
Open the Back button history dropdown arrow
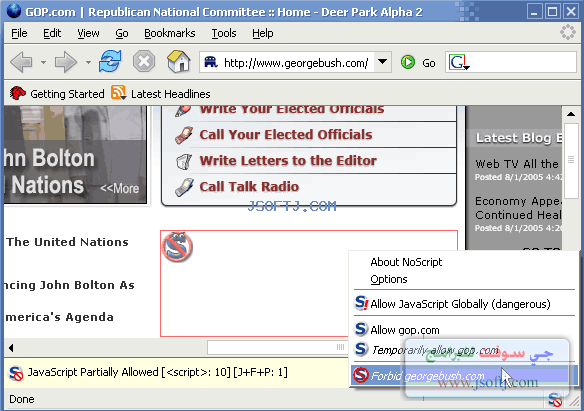pos(44,62)
